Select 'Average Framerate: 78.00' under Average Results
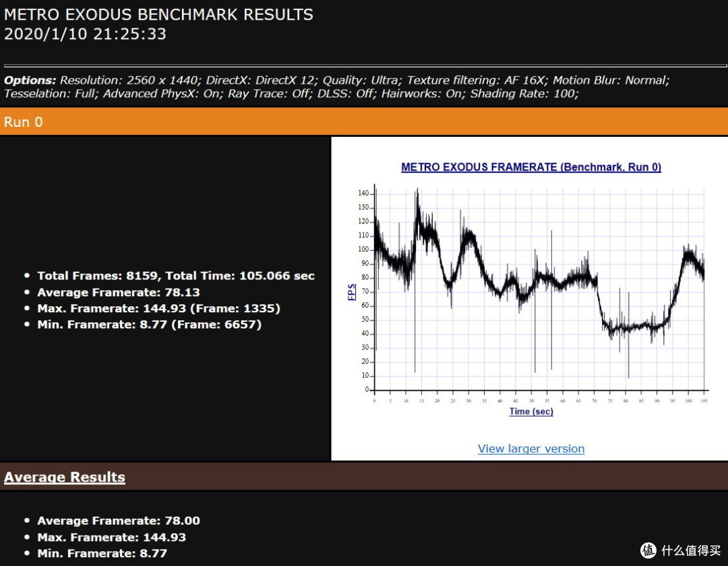The height and width of the screenshot is (566, 728). 119,520
